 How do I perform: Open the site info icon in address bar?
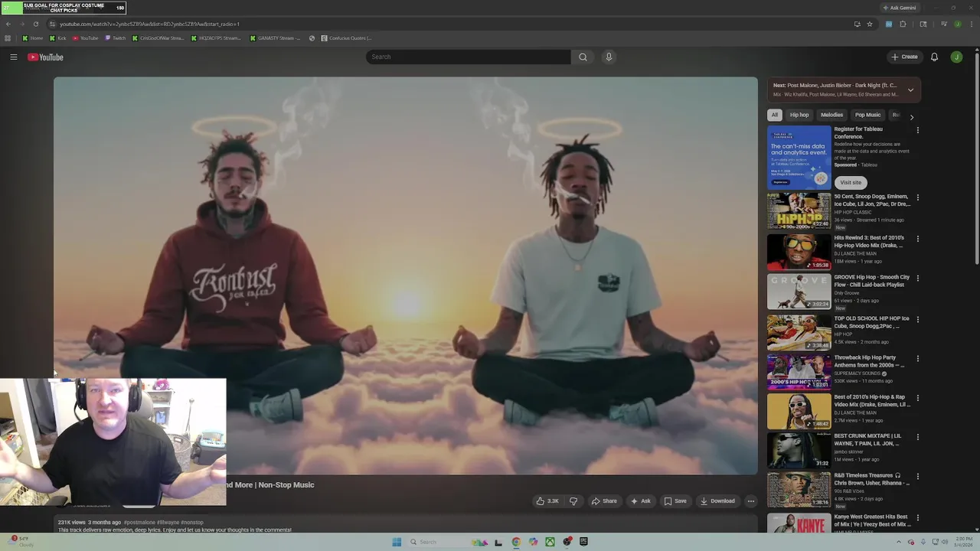pyautogui.click(x=52, y=24)
